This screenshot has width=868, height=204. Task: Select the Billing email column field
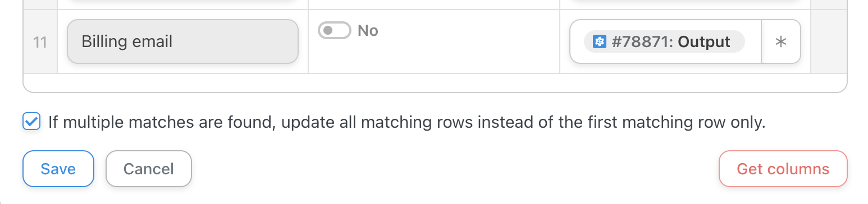[182, 41]
